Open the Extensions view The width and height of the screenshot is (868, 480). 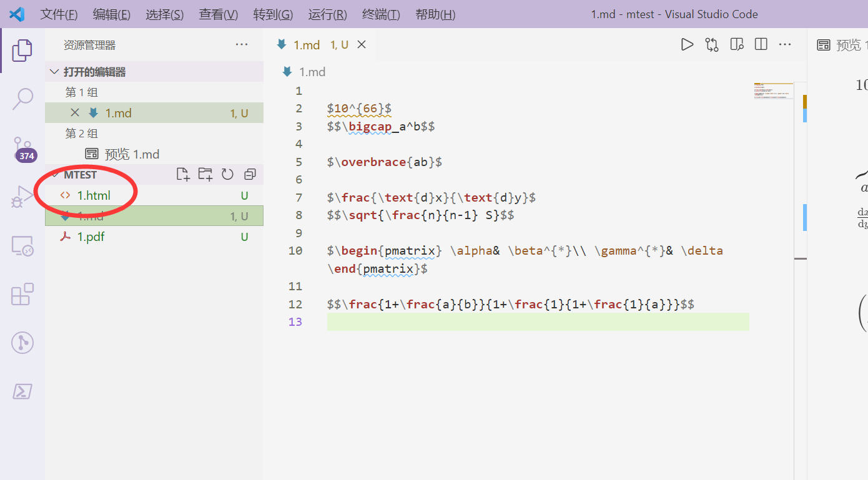coord(22,294)
